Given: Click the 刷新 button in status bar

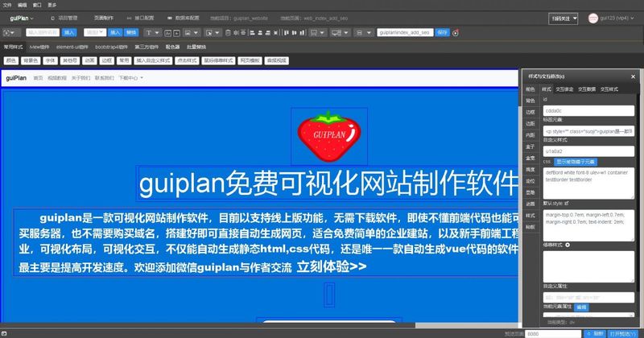Looking at the screenshot, I should [x=595, y=334].
